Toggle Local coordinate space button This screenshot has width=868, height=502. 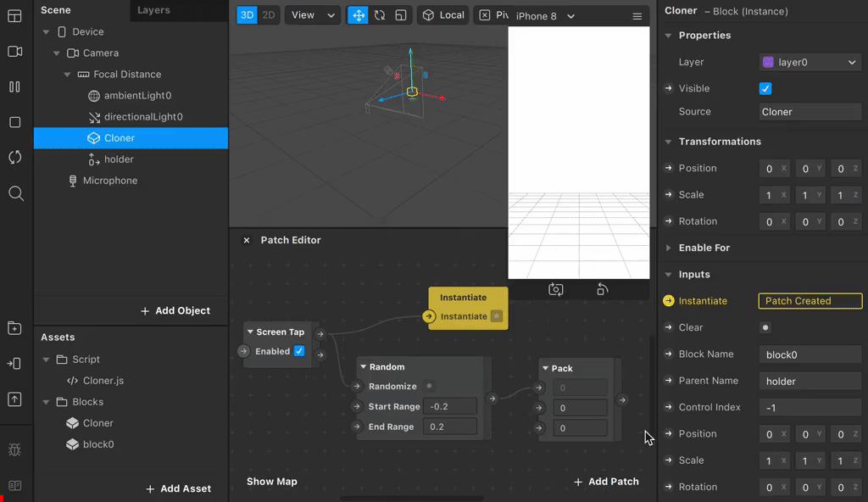coord(443,15)
